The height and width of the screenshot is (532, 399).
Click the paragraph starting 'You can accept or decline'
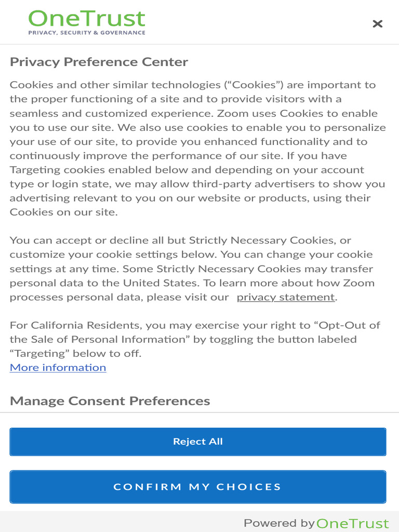(x=191, y=269)
